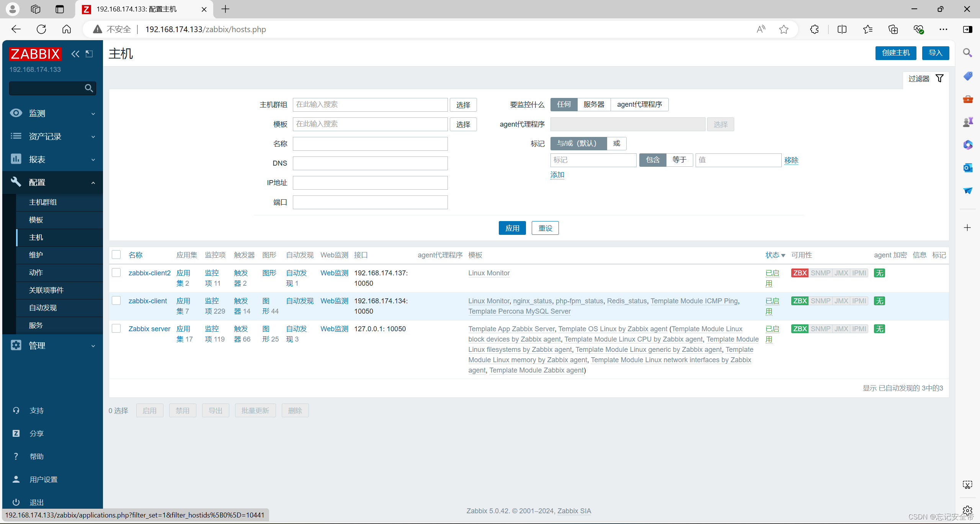Open the zabbix-client host link

tap(148, 301)
